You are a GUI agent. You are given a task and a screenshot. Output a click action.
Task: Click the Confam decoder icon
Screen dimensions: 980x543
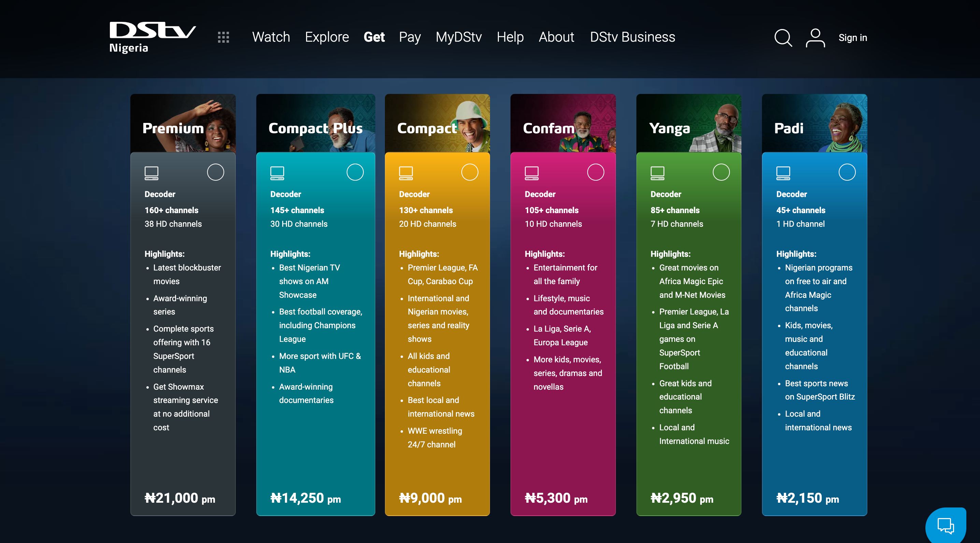tap(532, 173)
